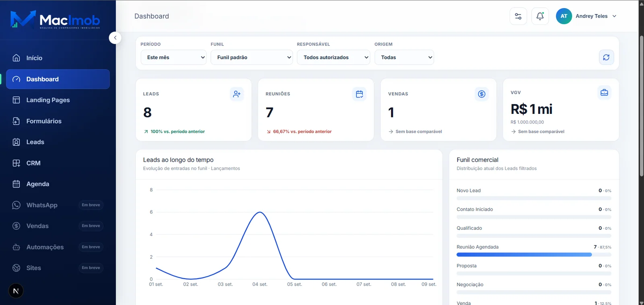Viewport: 644px width, 305px height.
Task: Click the "Funil comercial" heading
Action: pyautogui.click(x=477, y=160)
